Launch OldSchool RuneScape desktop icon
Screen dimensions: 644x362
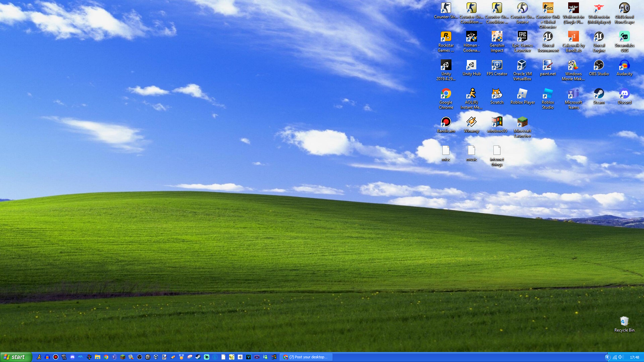[624, 13]
